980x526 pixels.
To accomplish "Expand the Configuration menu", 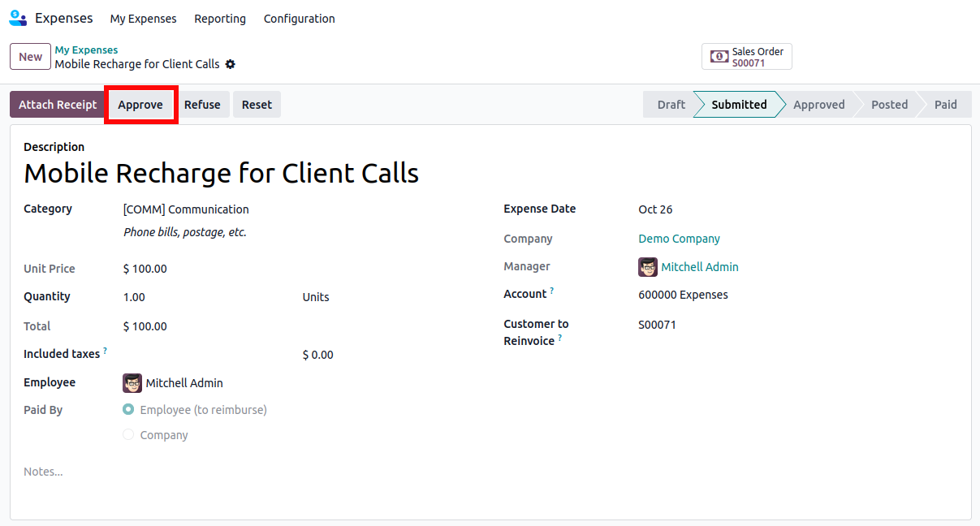I will [x=299, y=19].
